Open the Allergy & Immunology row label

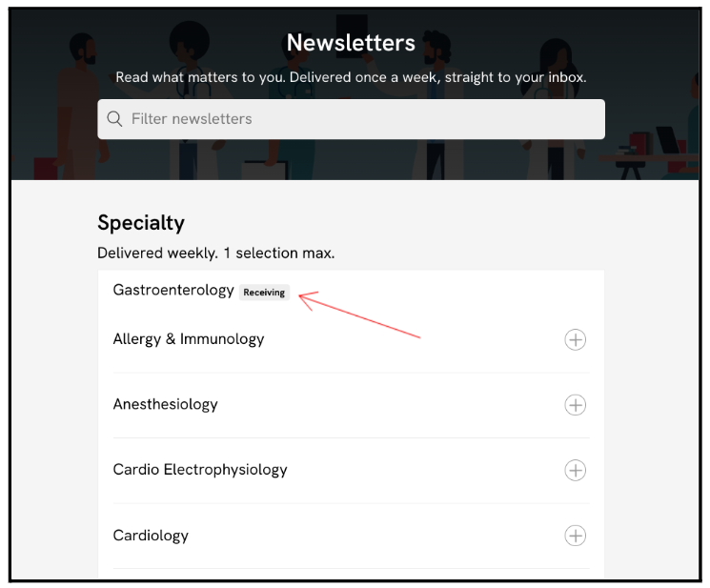point(189,339)
